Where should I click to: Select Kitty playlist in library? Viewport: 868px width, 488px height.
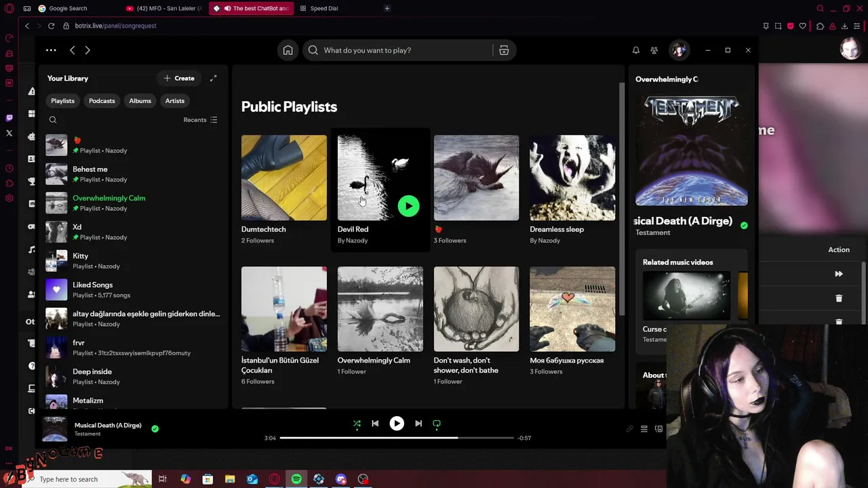[x=133, y=261]
